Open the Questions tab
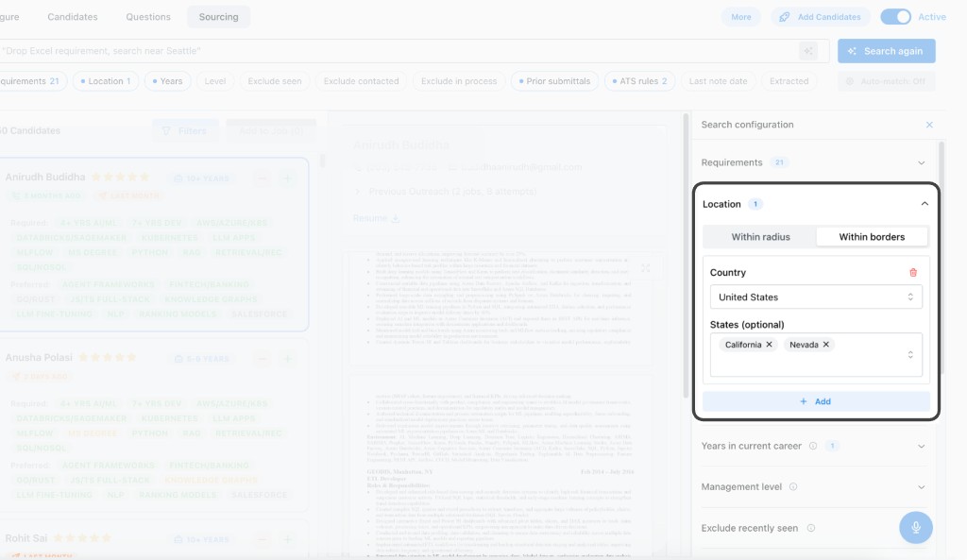The height and width of the screenshot is (560, 967). [x=148, y=17]
